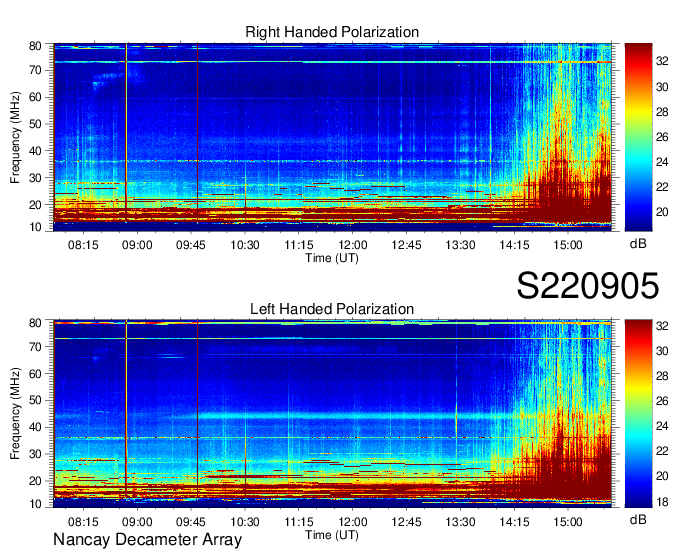This screenshot has width=680, height=552.
Task: Choose 10 MHz tick of Left Handed plot
Action: pos(35,504)
